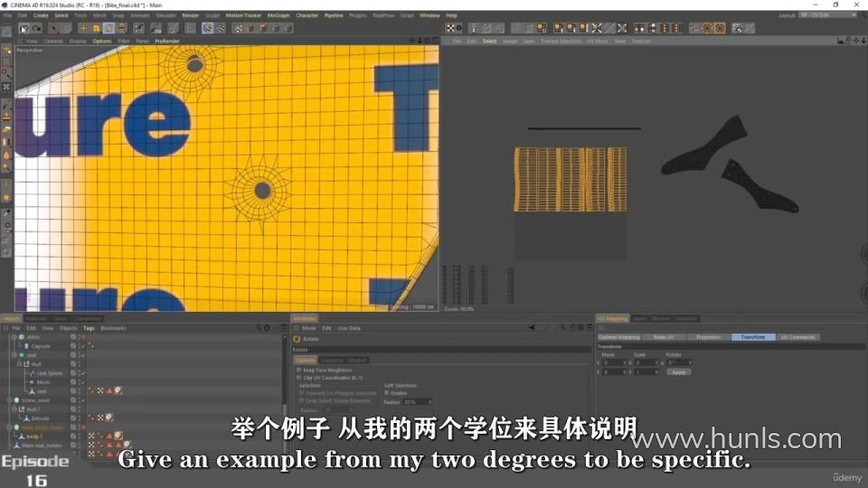Click the texture tag on Extrude row
Image resolution: width=868 pixels, height=488 pixels.
(x=109, y=418)
